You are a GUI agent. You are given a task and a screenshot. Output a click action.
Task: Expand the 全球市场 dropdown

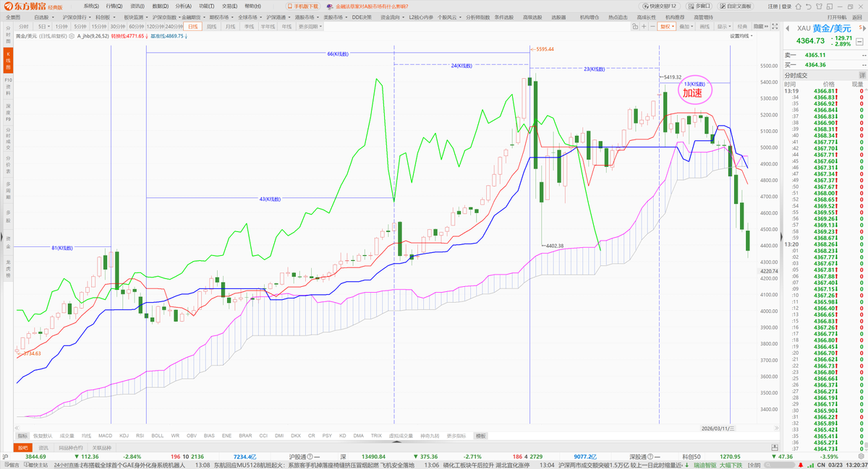[x=250, y=16]
